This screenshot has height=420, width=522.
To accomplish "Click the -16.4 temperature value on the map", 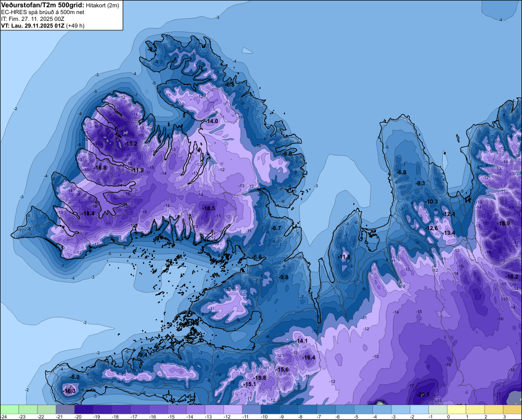I will coord(309,358).
